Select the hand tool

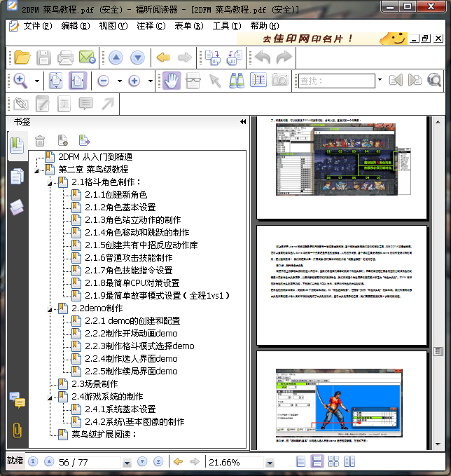click(x=172, y=81)
